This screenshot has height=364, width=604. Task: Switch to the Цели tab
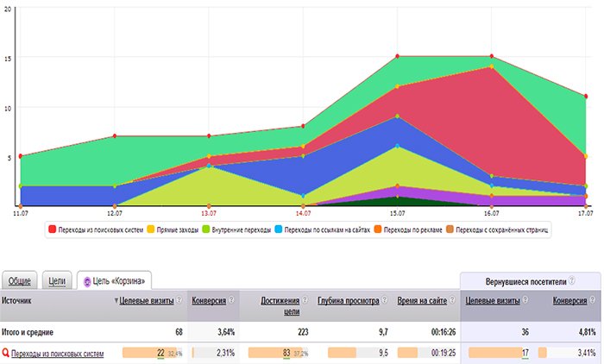(x=57, y=280)
